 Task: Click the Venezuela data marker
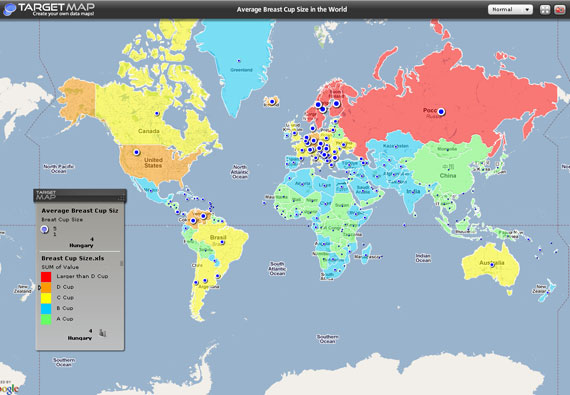(204, 216)
